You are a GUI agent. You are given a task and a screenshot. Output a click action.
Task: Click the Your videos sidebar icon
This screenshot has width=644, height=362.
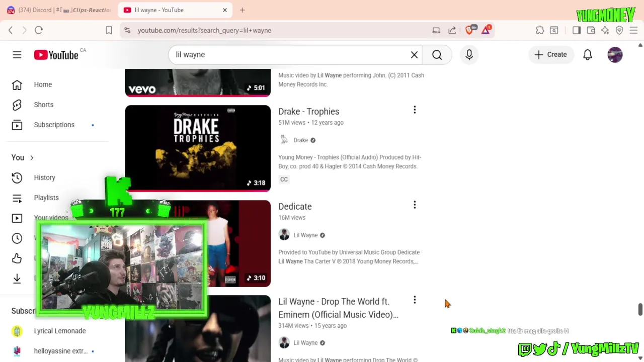click(x=17, y=218)
